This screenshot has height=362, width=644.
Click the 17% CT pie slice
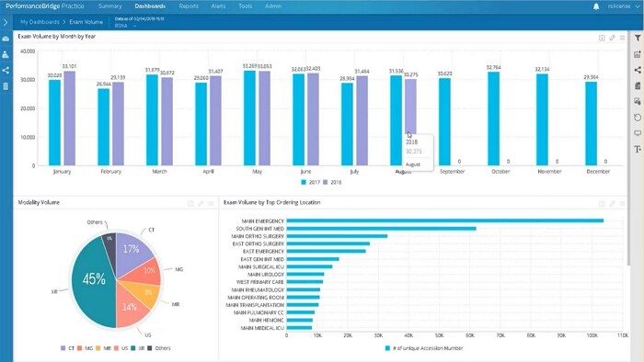coord(132,249)
